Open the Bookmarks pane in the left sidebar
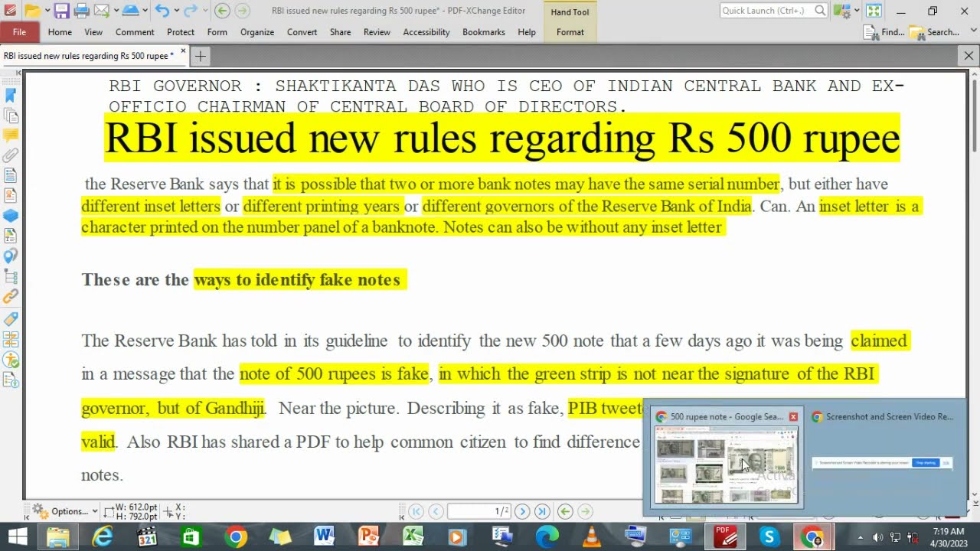This screenshot has height=551, width=980. coord(10,96)
